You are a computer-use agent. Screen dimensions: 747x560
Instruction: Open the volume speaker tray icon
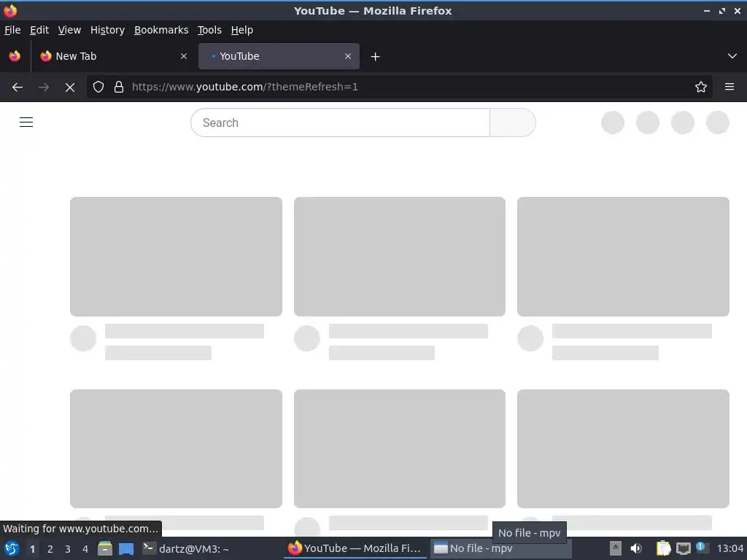tap(636, 548)
